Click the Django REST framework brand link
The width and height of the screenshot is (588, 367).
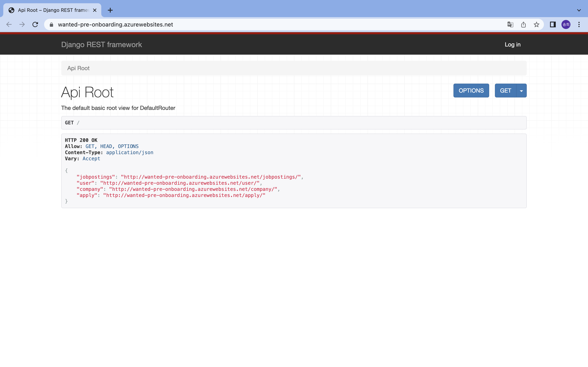pyautogui.click(x=101, y=44)
